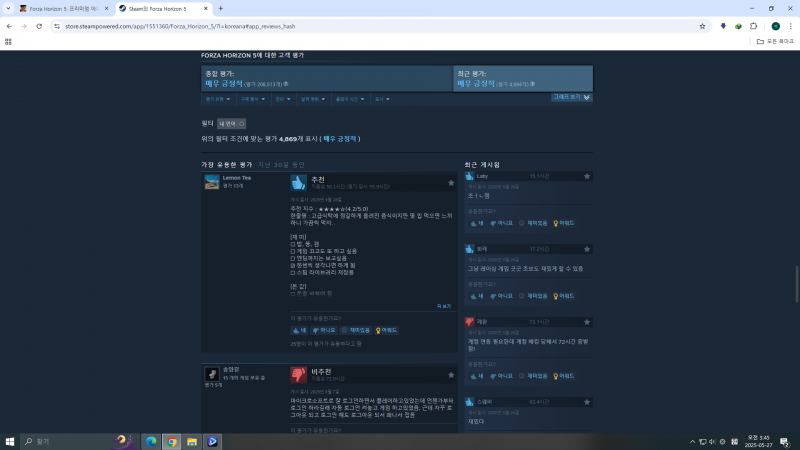Click the star icon on the 17.2시간 post
Image resolution: width=800 pixels, height=450 pixels.
click(587, 249)
